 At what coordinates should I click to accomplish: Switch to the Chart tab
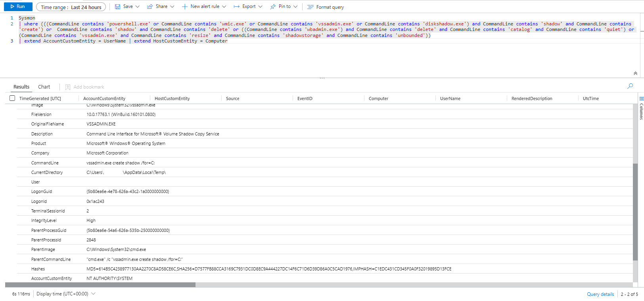44,87
